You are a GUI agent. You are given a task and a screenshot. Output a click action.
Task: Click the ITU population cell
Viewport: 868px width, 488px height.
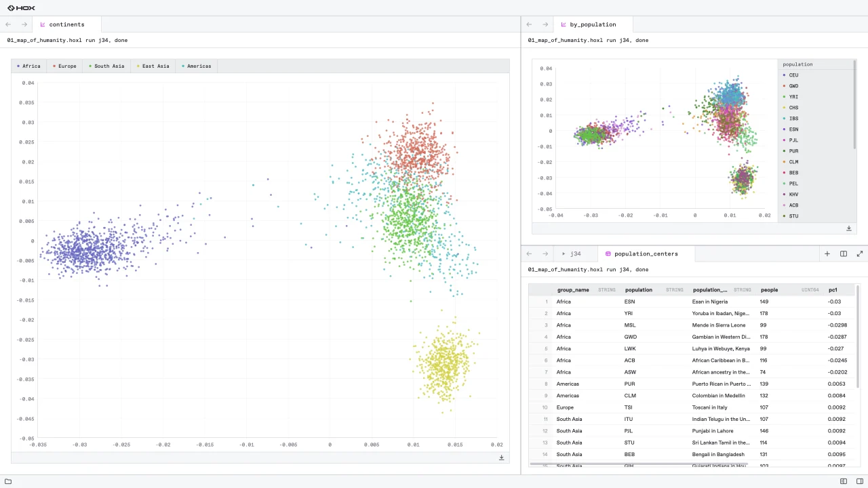tap(654, 419)
